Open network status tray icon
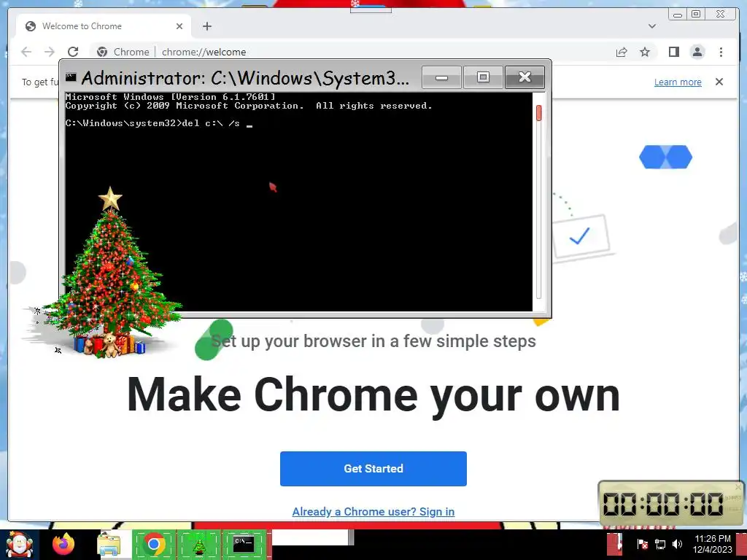This screenshot has width=747, height=560. click(660, 544)
